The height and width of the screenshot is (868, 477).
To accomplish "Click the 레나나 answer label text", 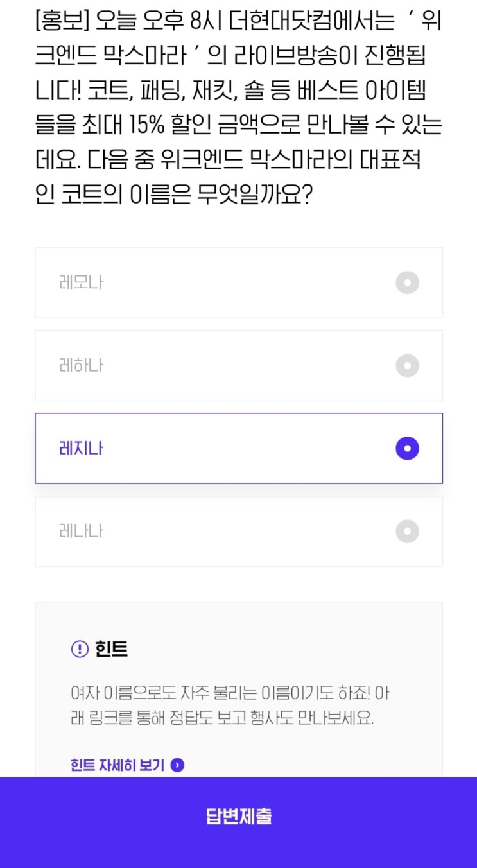I will (81, 531).
